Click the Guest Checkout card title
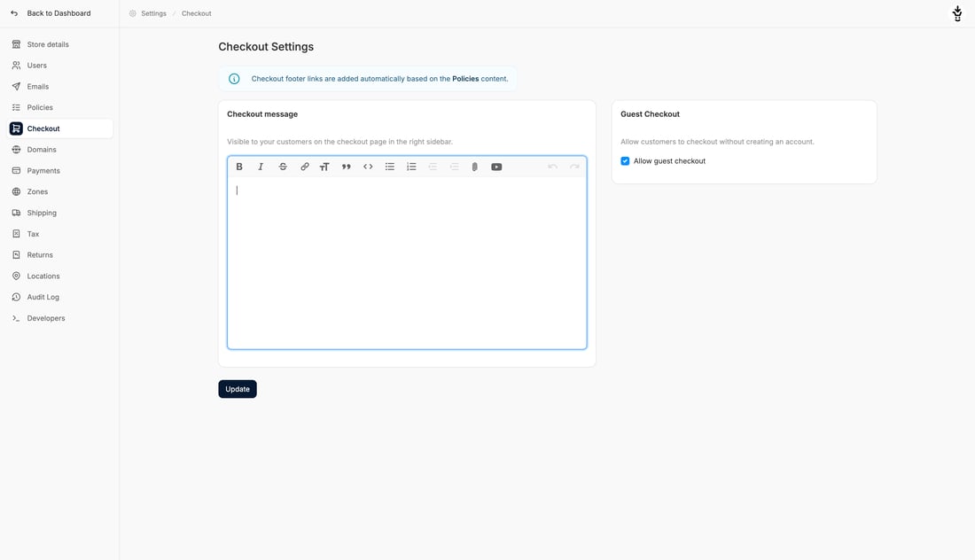This screenshot has width=975, height=560. (650, 114)
